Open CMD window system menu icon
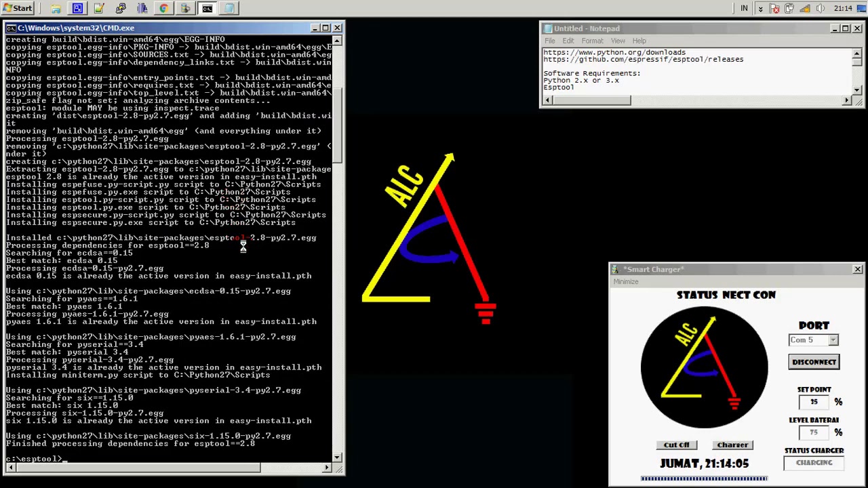Viewport: 868px width, 488px height. click(x=11, y=28)
